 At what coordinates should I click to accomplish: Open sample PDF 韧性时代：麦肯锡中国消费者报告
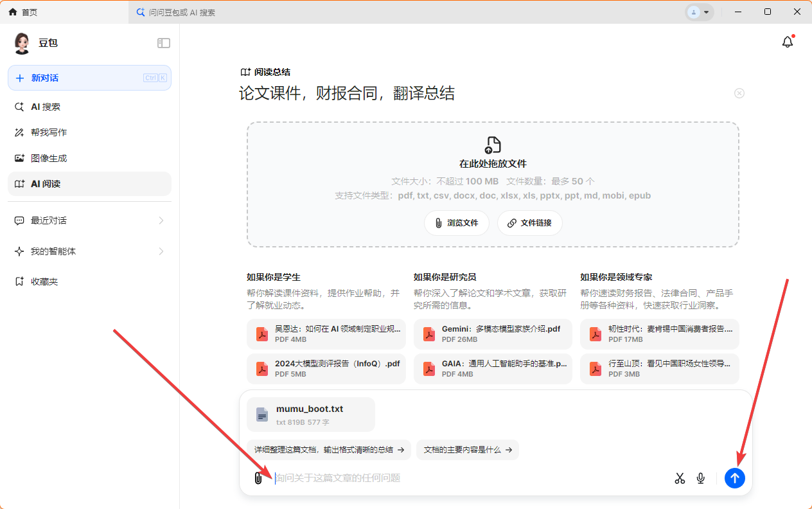[660, 334]
